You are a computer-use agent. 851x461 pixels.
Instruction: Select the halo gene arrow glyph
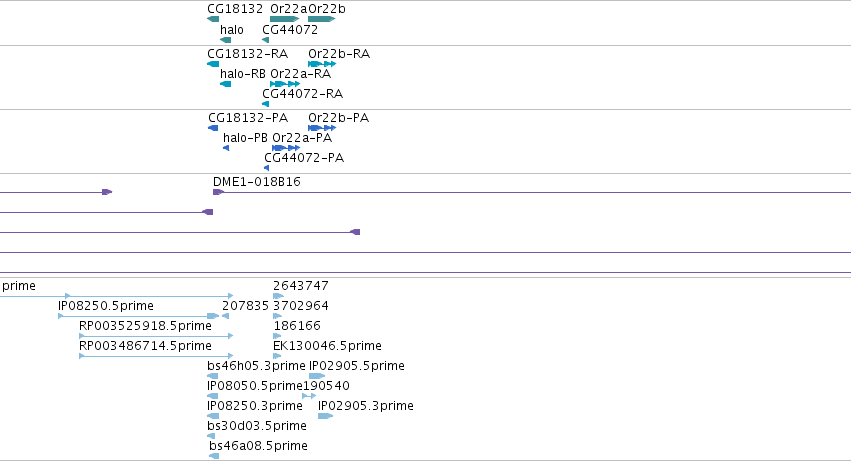pyautogui.click(x=225, y=40)
